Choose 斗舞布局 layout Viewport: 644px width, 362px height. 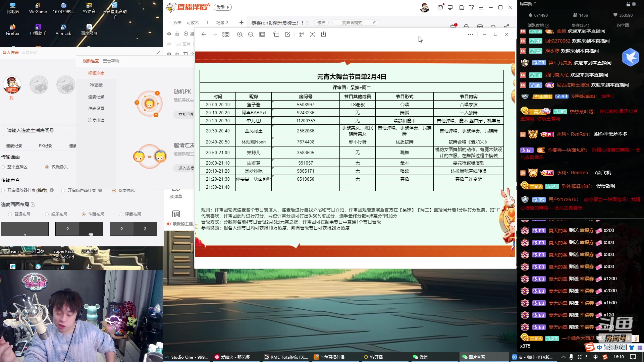pyautogui.click(x=93, y=214)
